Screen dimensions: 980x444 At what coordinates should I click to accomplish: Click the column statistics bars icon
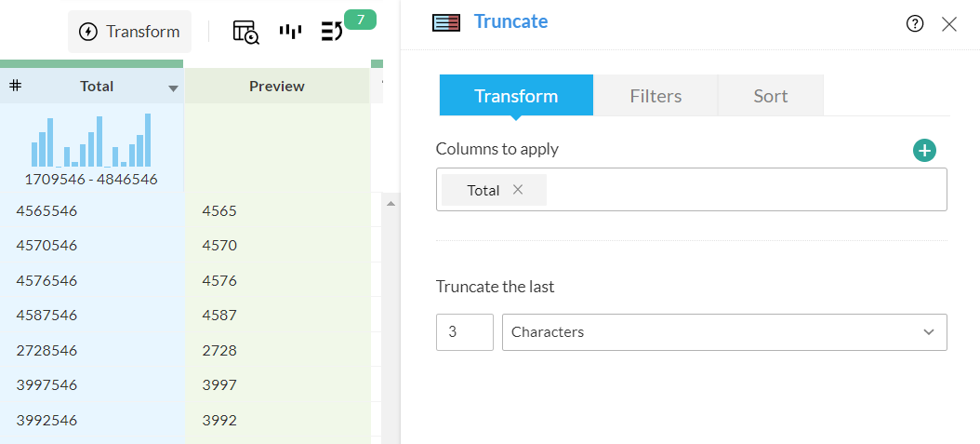[x=291, y=32]
